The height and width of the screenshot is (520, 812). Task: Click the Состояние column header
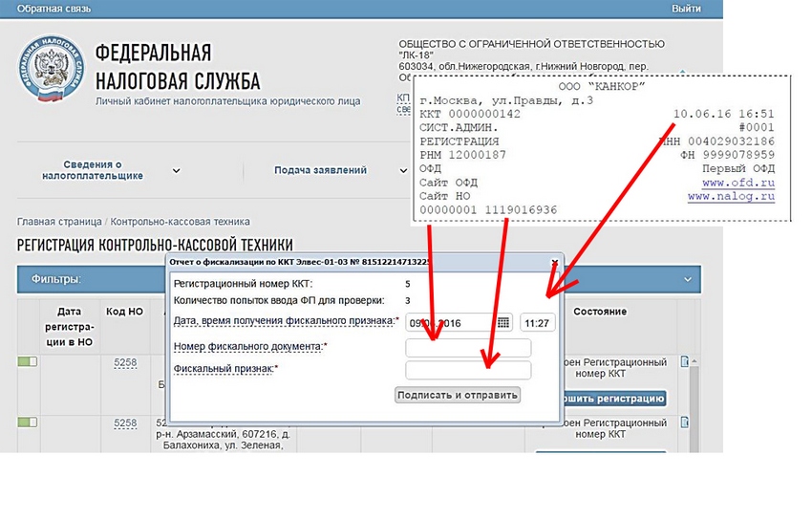(600, 312)
